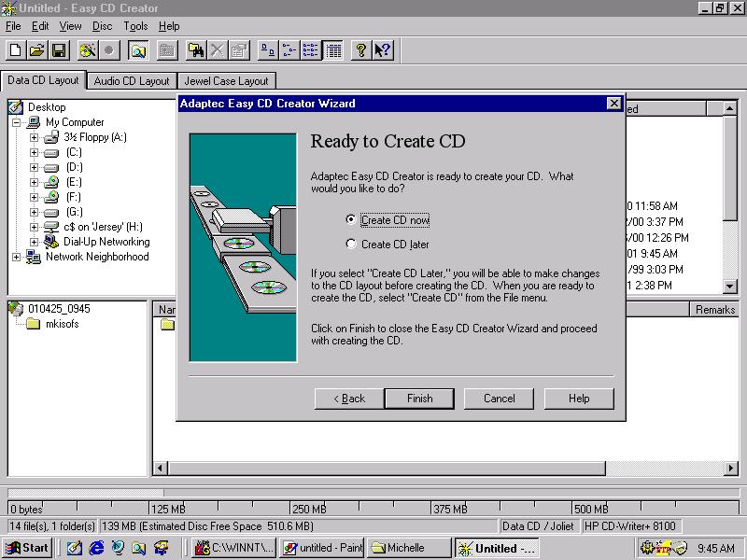Click the Find files binoculars icon
This screenshot has width=747, height=560.
coord(196,50)
